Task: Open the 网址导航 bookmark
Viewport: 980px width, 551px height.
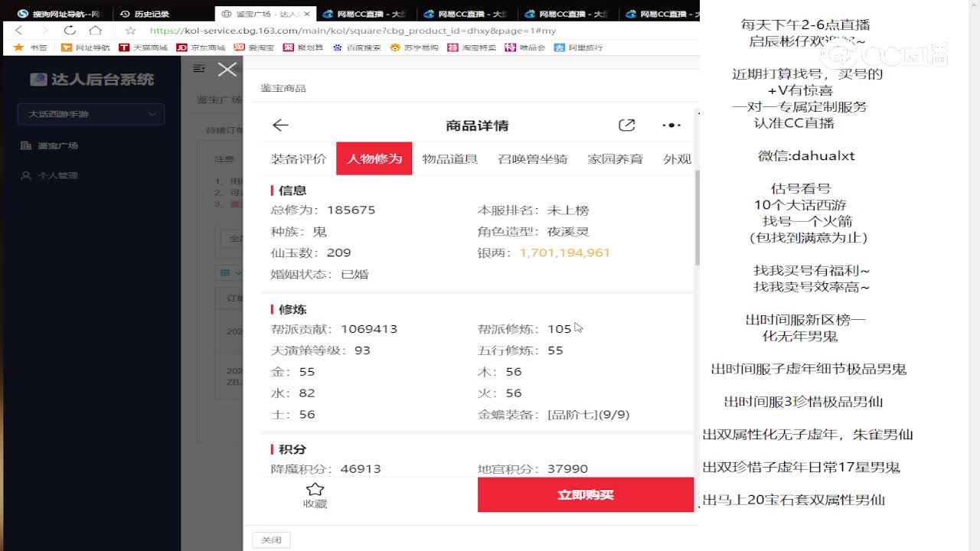Action: tap(86, 47)
